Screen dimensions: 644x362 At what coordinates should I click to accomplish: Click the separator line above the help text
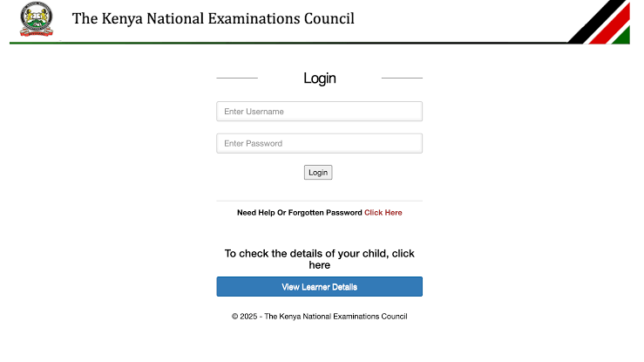click(x=320, y=201)
